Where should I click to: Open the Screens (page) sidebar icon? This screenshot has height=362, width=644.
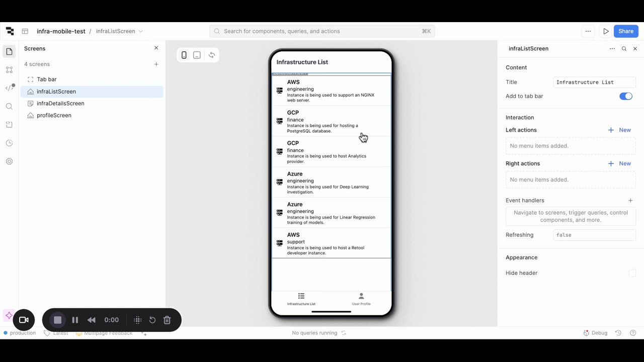coord(9,51)
